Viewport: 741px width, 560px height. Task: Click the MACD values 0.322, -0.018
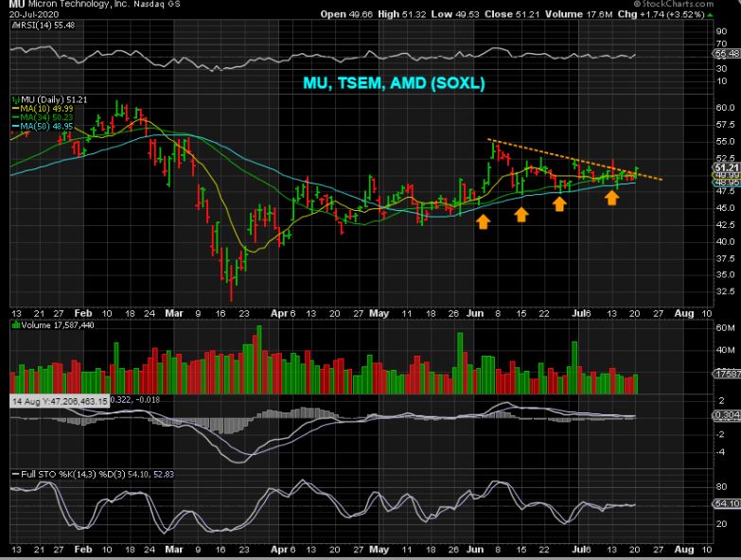coord(135,400)
